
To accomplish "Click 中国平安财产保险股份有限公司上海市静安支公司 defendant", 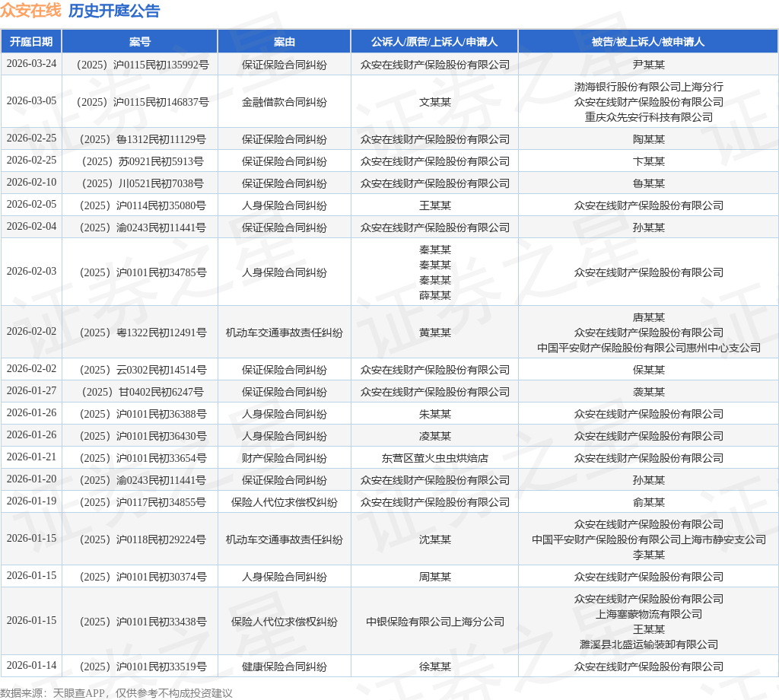I will [648, 540].
